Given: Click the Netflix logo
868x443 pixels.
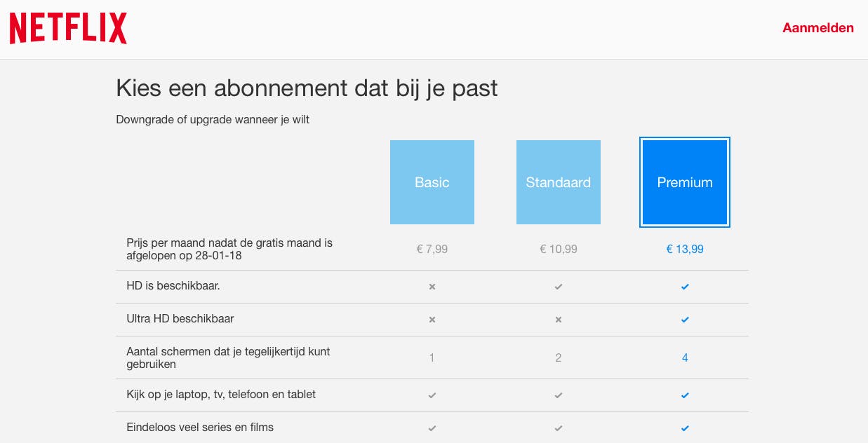Looking at the screenshot, I should [x=68, y=29].
